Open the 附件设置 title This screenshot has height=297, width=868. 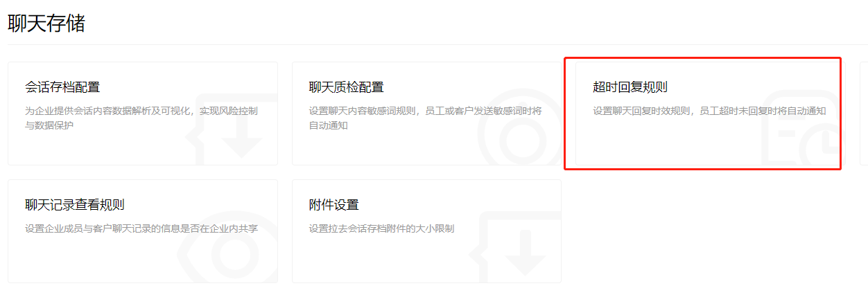tap(333, 205)
